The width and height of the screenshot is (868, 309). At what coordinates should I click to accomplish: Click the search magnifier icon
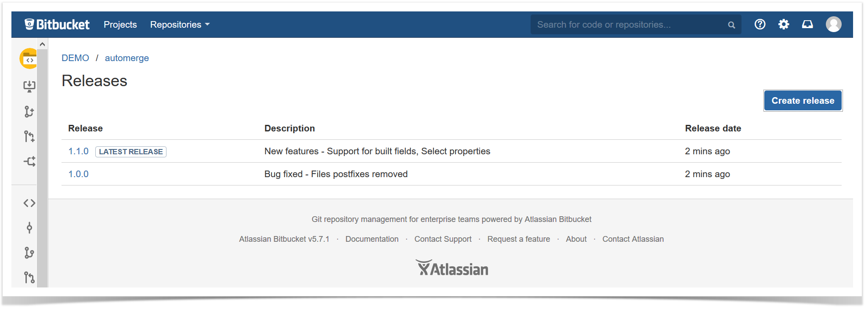coord(731,25)
